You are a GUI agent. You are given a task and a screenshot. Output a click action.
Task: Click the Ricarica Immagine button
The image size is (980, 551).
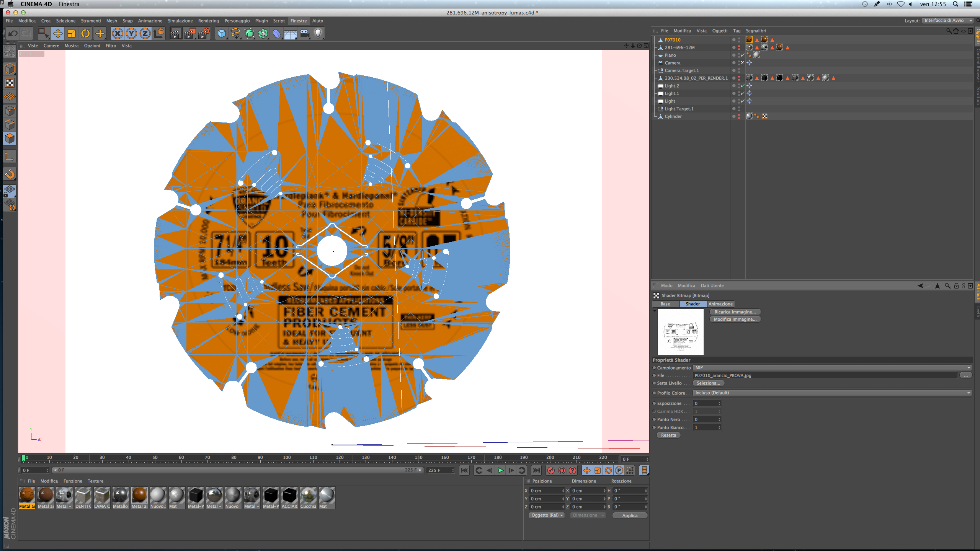[735, 312]
